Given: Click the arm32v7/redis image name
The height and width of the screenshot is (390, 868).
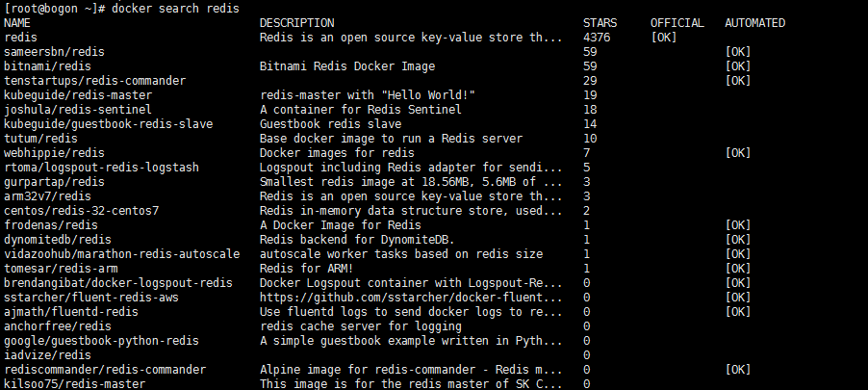Looking at the screenshot, I should pyautogui.click(x=47, y=195).
